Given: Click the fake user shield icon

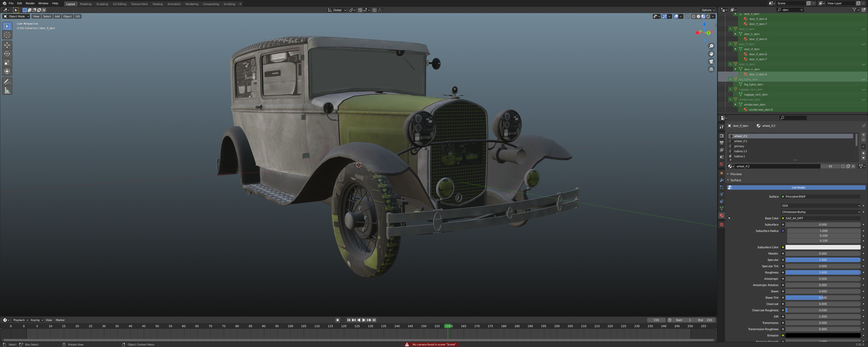Looking at the screenshot, I should pyautogui.click(x=843, y=166).
